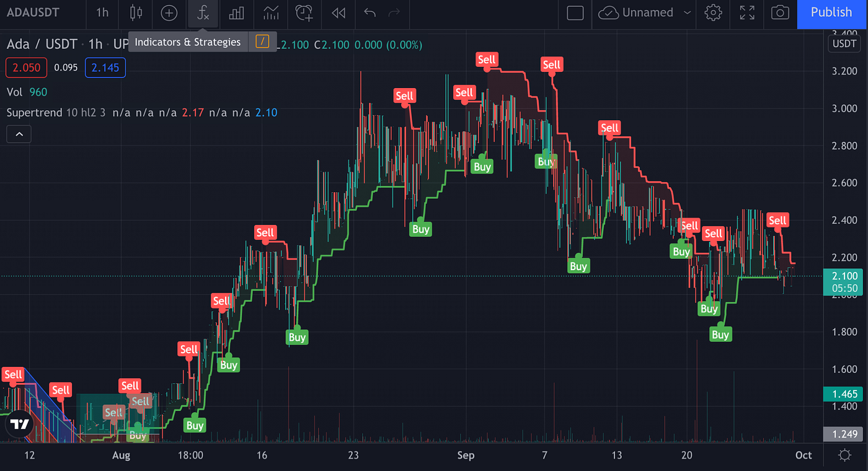Open chart settings with the gear icon
Viewport: 868px width, 471px height.
coord(712,13)
